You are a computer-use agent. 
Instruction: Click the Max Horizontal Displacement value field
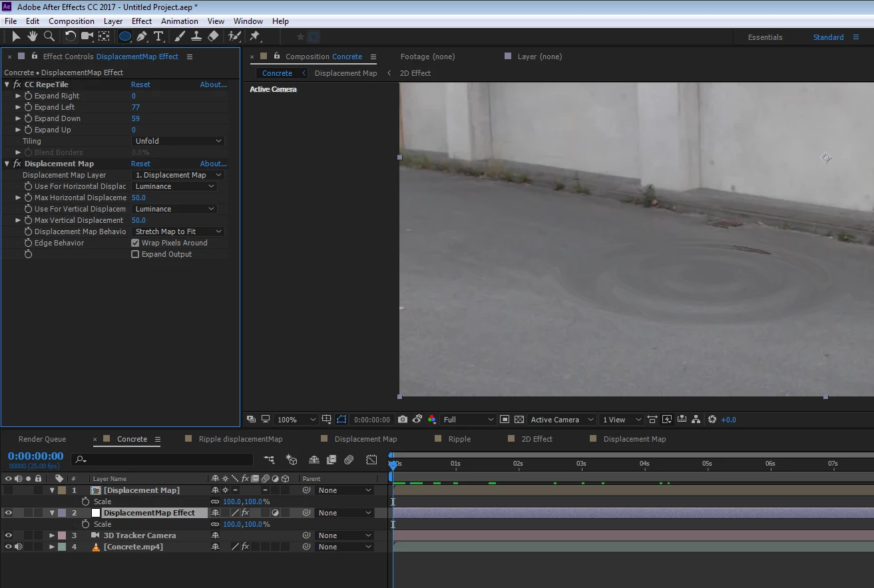tap(138, 198)
